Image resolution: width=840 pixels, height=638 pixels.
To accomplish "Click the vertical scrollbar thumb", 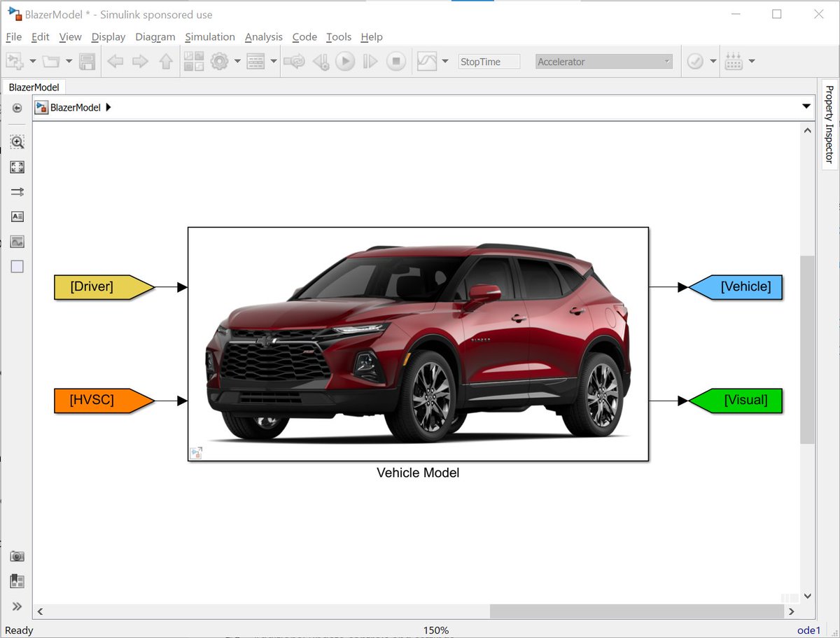I will pyautogui.click(x=807, y=349).
